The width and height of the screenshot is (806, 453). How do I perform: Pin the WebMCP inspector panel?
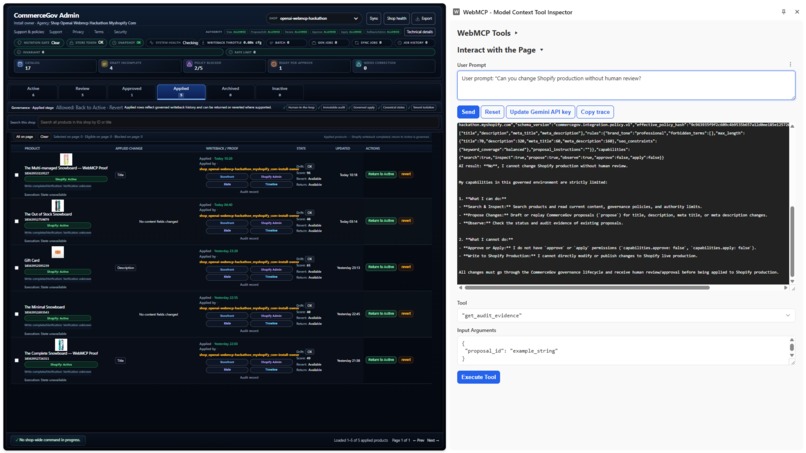(783, 12)
